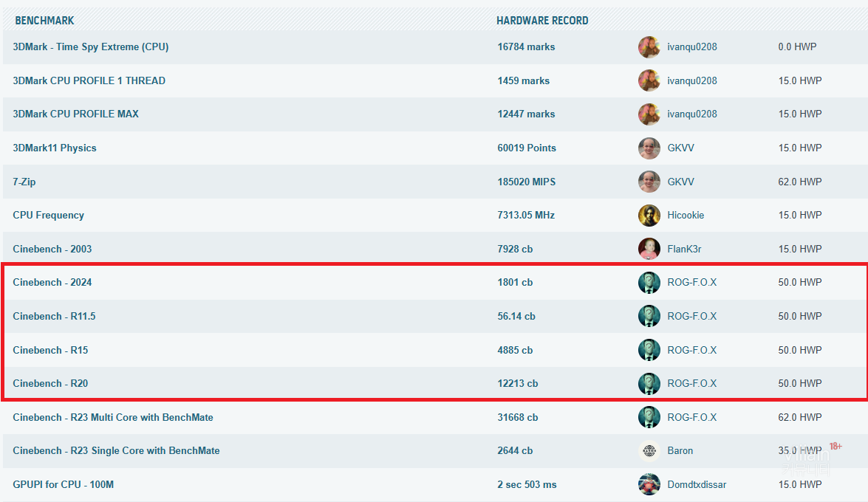Open Cinebench - R15 benchmark page
Viewport: 868px width, 502px height.
point(50,350)
